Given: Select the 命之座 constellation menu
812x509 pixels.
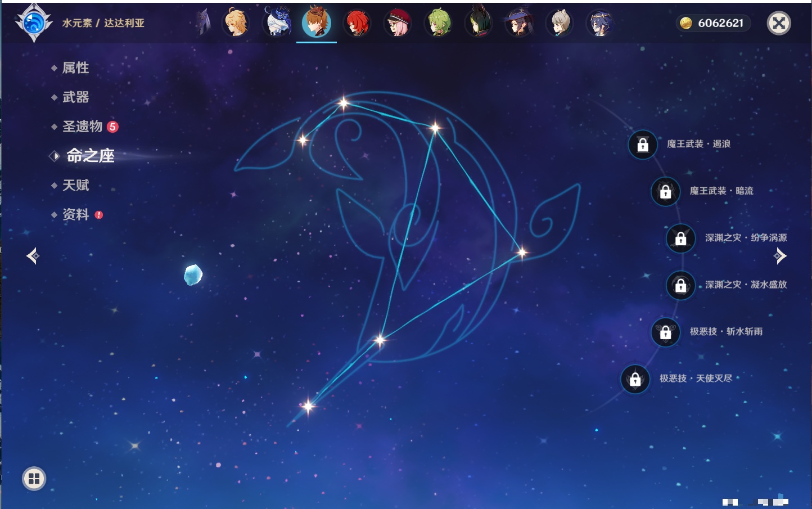Looking at the screenshot, I should click(90, 156).
